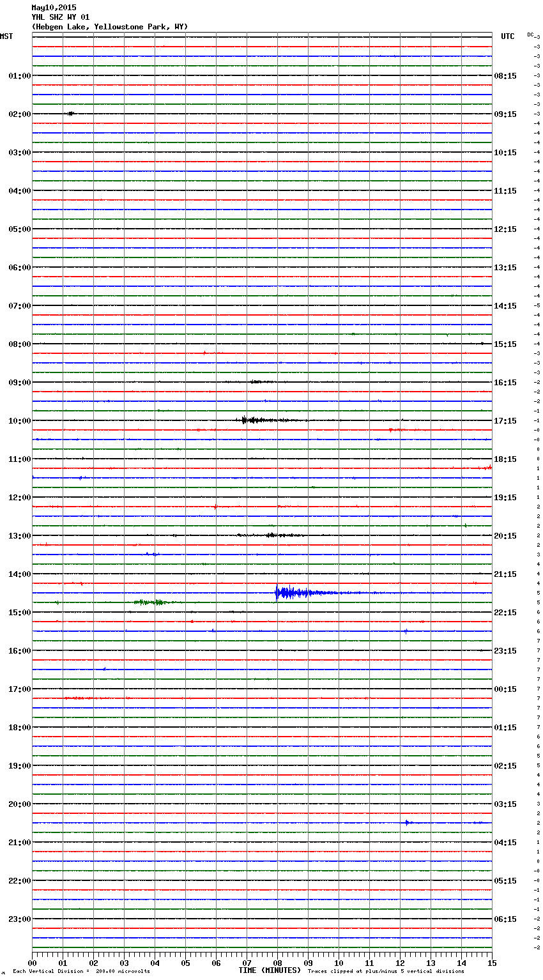Screen dimensions: 543x980
Task: Click the "Traces clipped at plus/minus 5 vertical divisions" note
Action: (386, 971)
